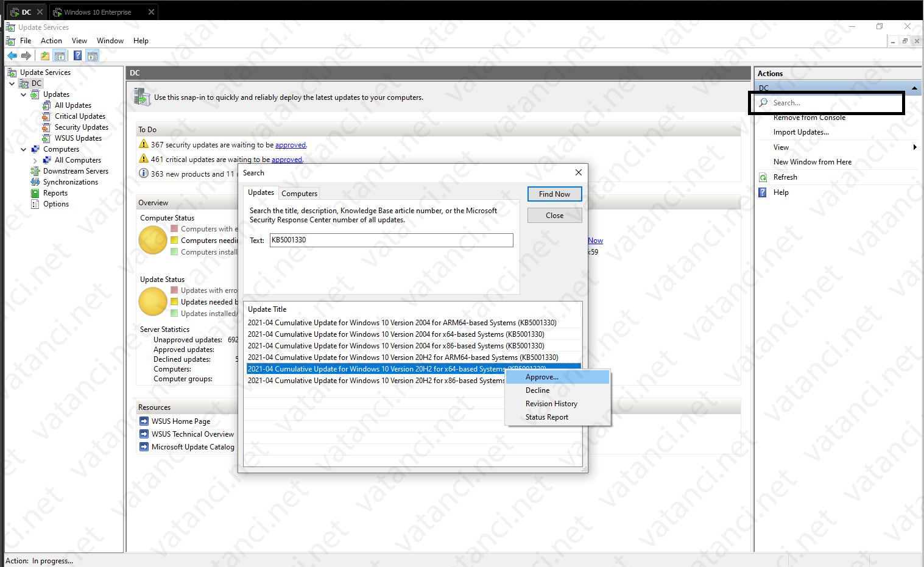Select 20H2 x86-based Systems result row
Viewport: 924px width, 567px height.
point(376,381)
